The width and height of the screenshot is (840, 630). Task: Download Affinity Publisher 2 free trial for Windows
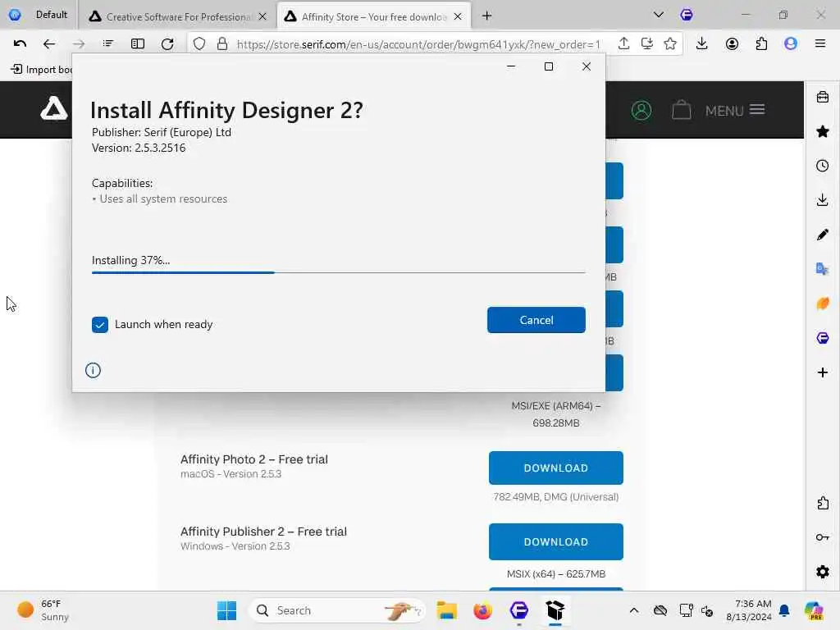555,541
